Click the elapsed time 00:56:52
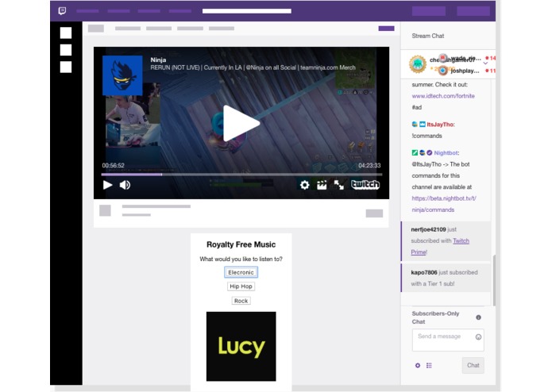Screen dimensions: 552x392 113,165
